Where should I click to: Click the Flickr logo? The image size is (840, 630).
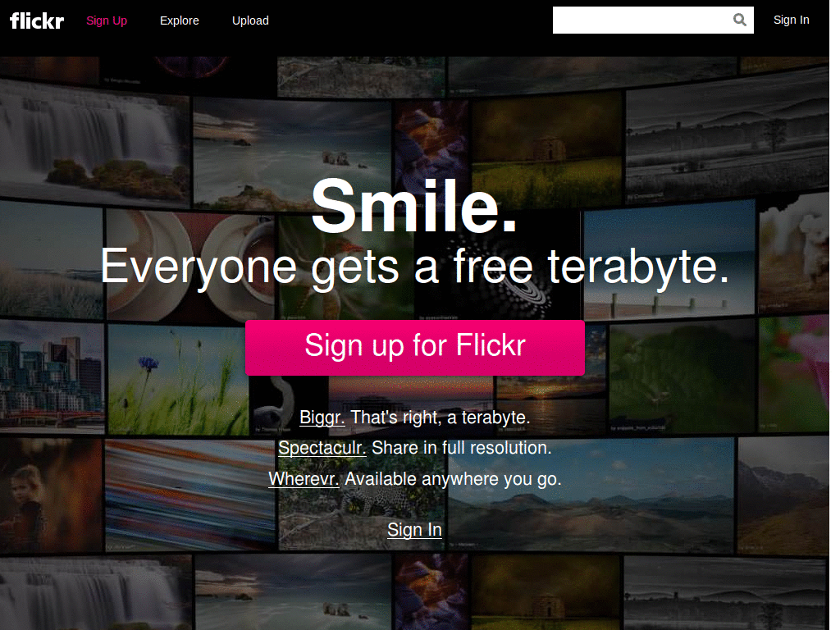[36, 21]
